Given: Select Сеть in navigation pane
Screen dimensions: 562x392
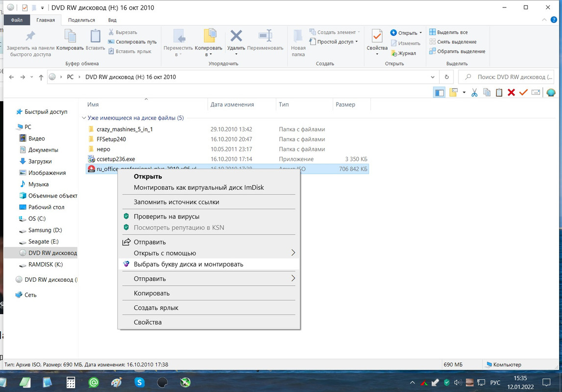Looking at the screenshot, I should pyautogui.click(x=30, y=295).
